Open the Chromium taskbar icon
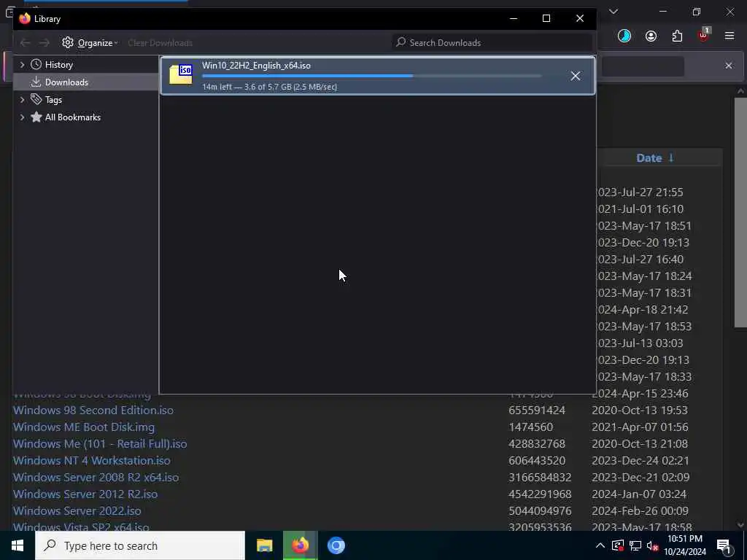747x560 pixels. pos(336,545)
